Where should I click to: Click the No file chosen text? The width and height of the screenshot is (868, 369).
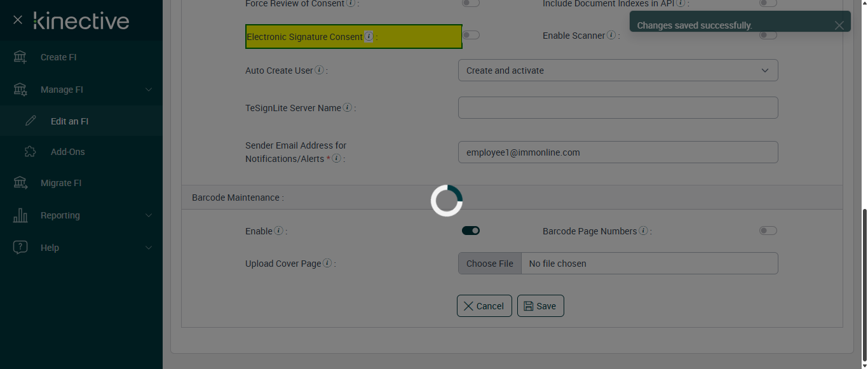pyautogui.click(x=558, y=264)
